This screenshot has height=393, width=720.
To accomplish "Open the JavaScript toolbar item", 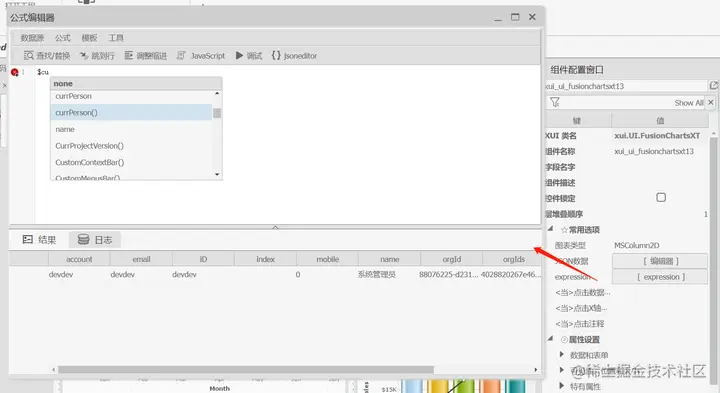I will 201,56.
